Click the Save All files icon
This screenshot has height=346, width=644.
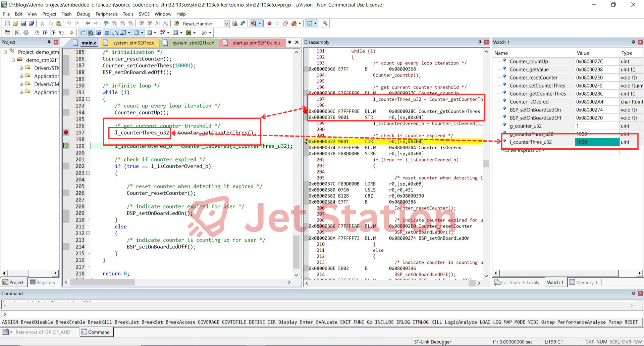click(x=32, y=23)
